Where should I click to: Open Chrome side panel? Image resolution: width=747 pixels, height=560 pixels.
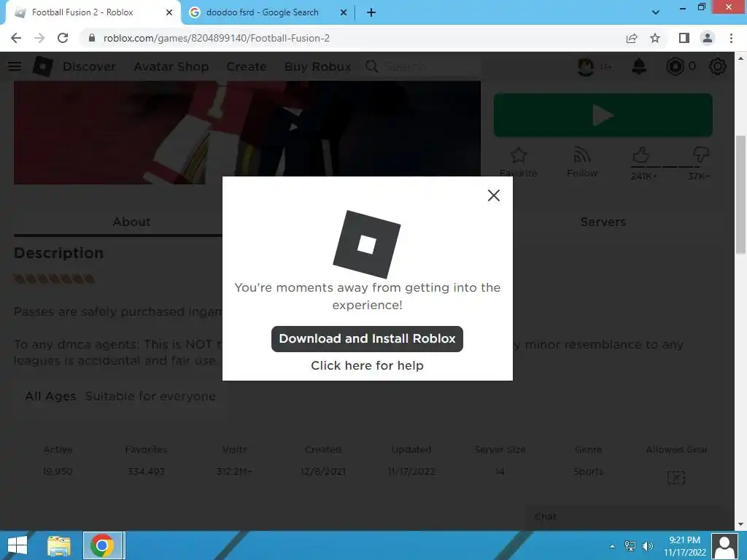point(684,38)
